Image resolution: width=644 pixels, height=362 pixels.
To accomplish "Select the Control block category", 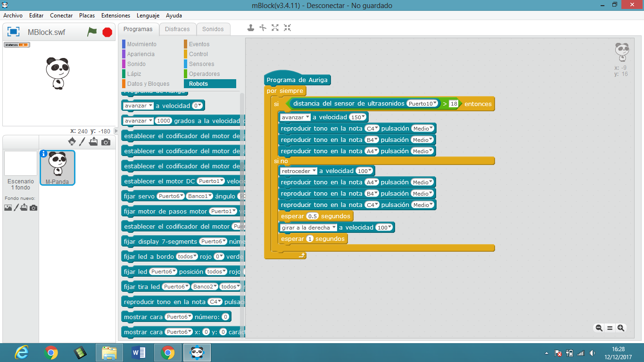I will point(198,54).
